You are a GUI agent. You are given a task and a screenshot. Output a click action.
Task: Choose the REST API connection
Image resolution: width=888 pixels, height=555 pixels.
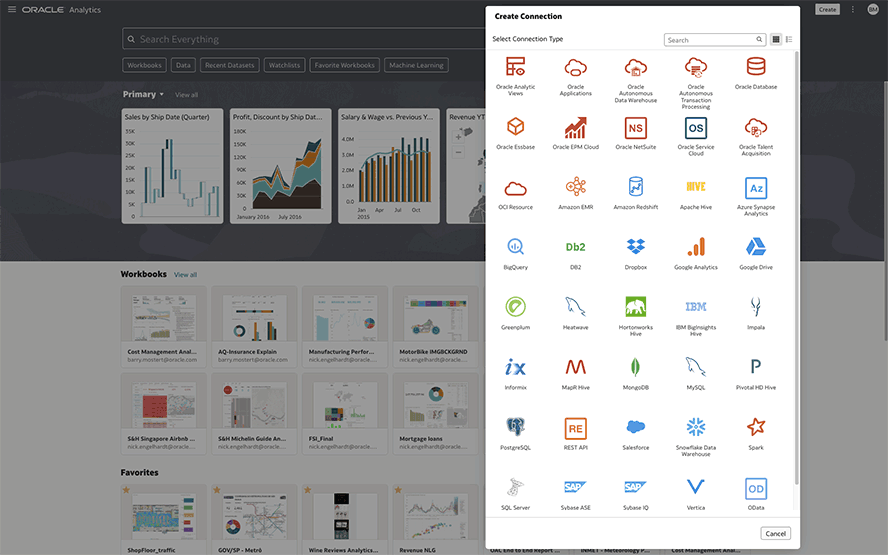575,428
